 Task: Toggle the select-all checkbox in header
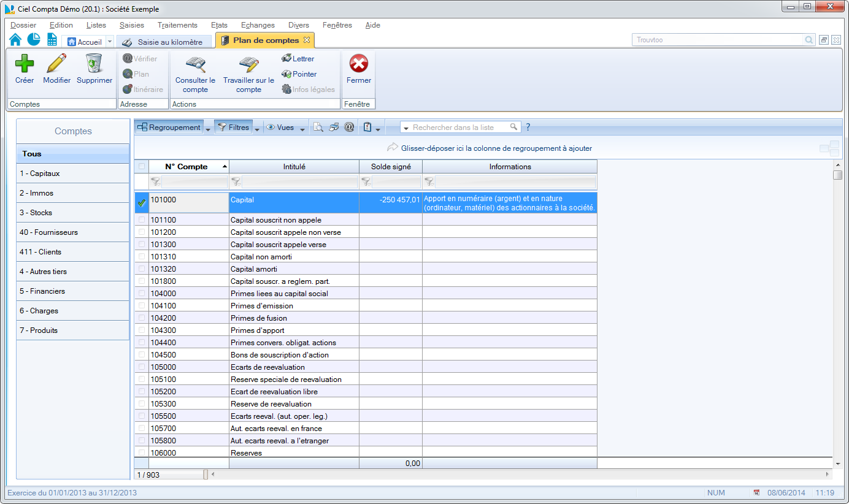(142, 166)
